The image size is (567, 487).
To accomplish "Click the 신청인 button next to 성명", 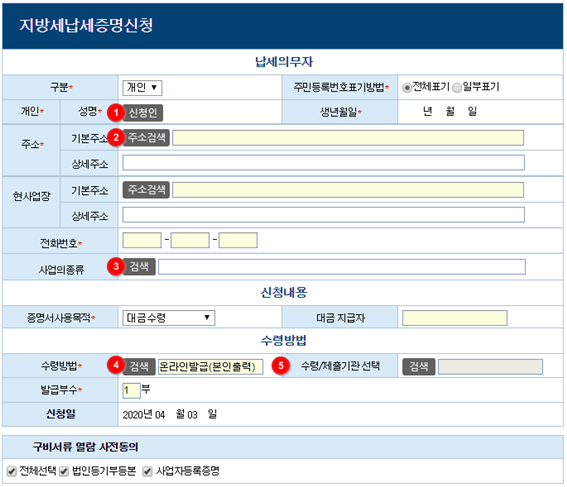I will click(143, 113).
